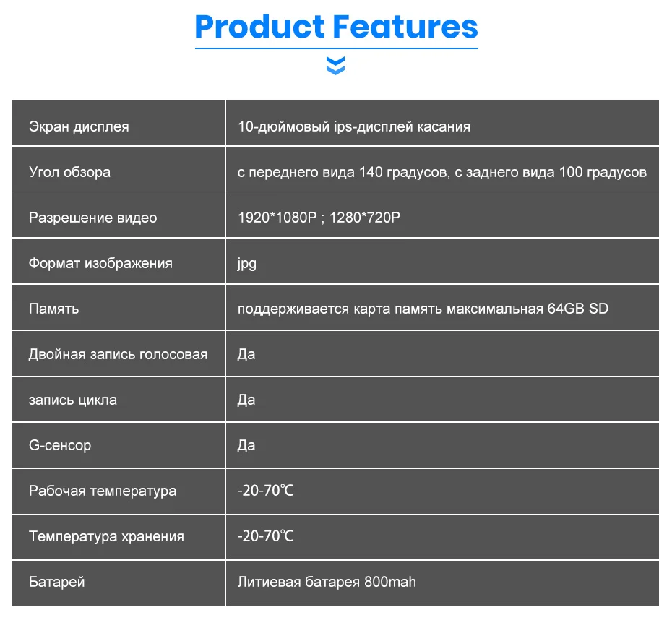
Task: Click the Product Features heading
Action: [x=337, y=27]
